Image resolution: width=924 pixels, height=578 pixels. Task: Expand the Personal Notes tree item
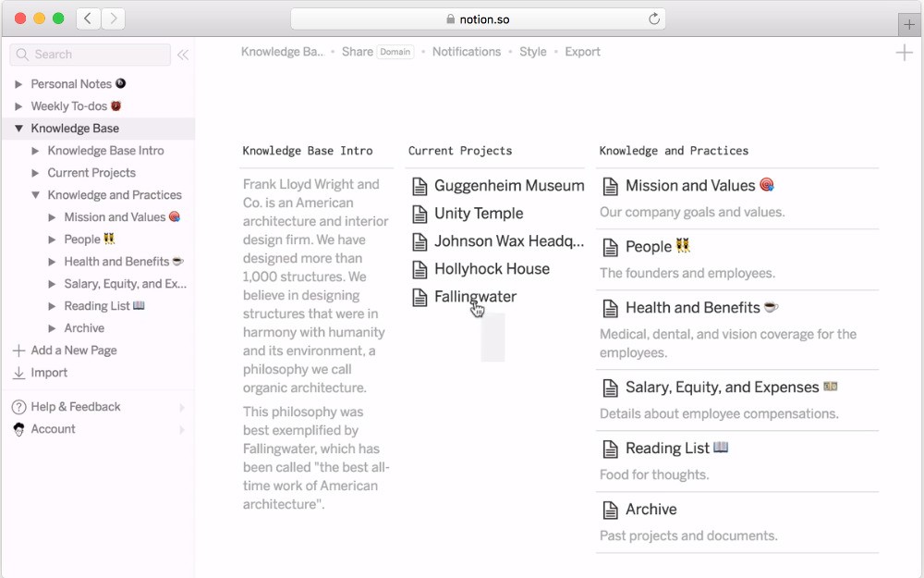[x=18, y=84]
